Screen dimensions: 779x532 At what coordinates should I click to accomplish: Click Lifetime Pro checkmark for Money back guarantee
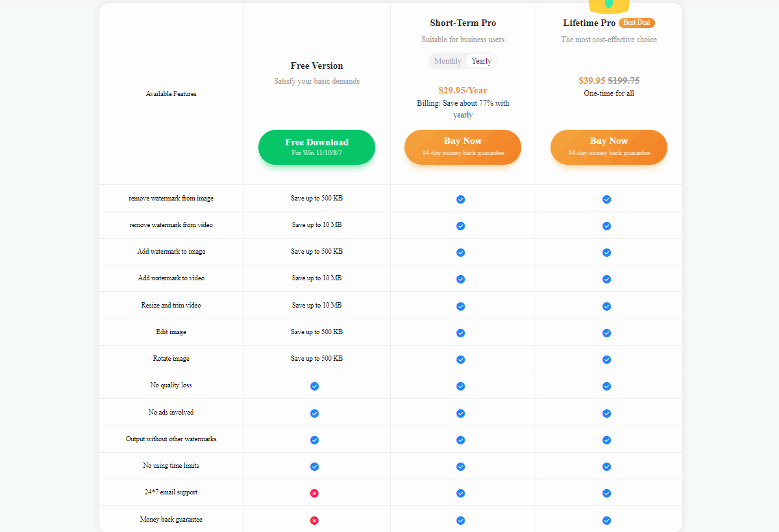[x=606, y=520]
